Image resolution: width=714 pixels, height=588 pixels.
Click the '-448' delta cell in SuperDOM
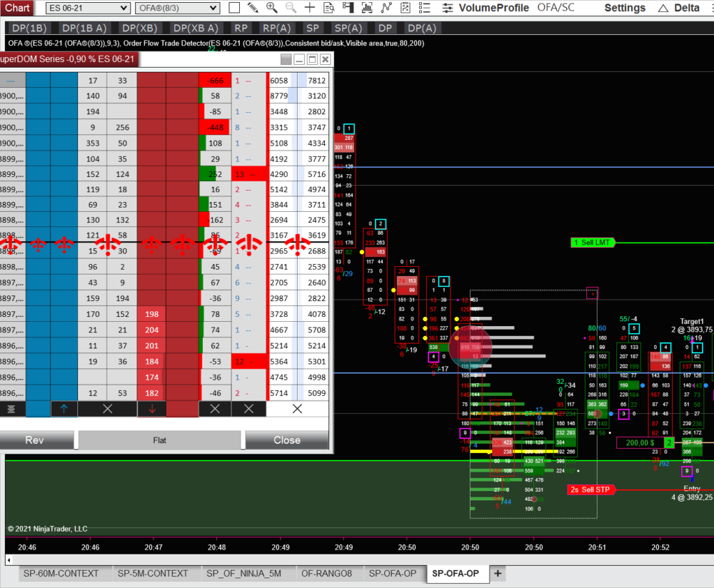coord(215,127)
